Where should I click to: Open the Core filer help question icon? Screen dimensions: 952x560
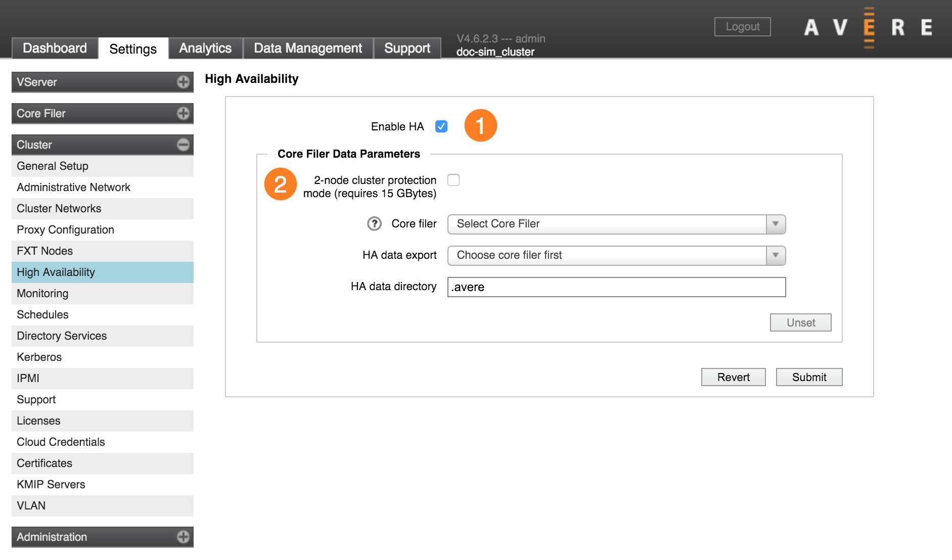[x=374, y=223]
